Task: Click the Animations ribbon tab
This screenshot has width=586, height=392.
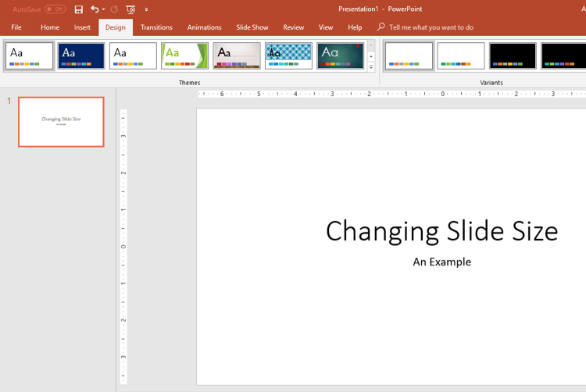Action: 204,27
